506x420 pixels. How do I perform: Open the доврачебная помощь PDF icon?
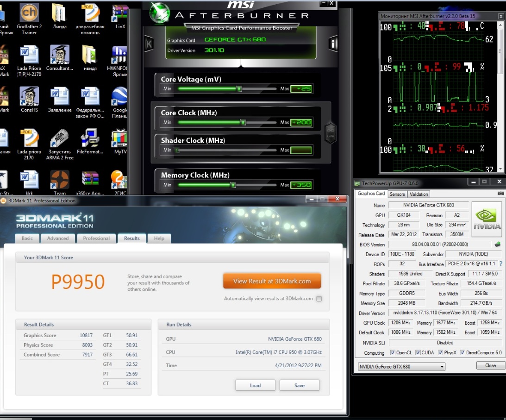tap(90, 19)
